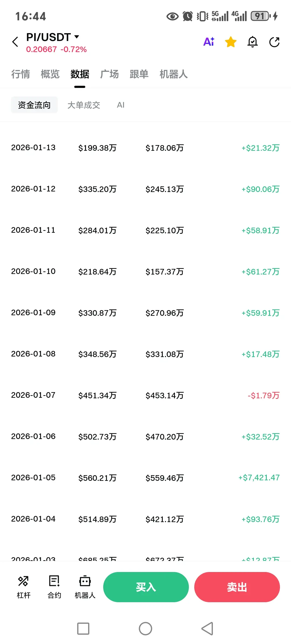Select the 大单成交 sub-tab
291x644 pixels.
click(x=84, y=105)
